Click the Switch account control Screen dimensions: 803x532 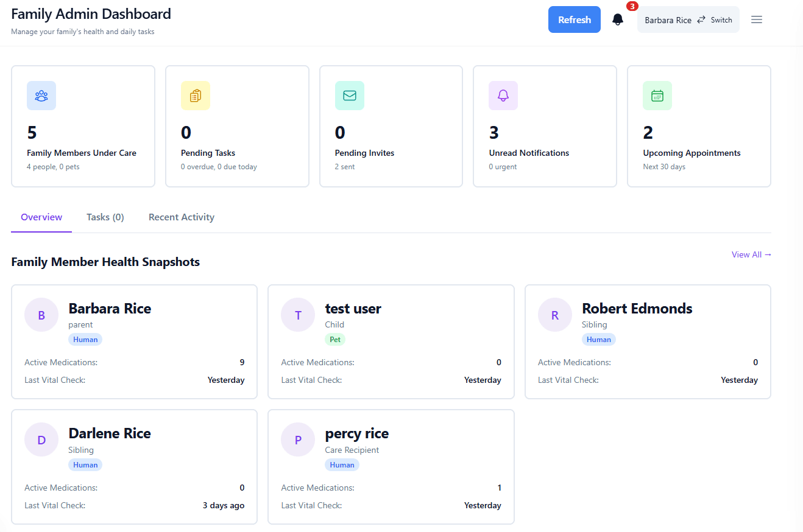tap(721, 19)
